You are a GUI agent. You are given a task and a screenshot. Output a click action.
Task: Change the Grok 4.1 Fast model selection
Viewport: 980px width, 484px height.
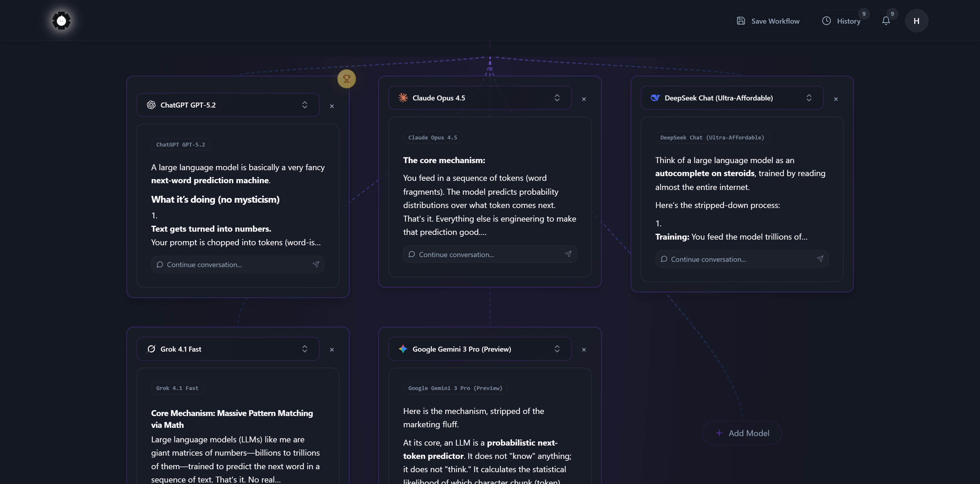coord(227,349)
